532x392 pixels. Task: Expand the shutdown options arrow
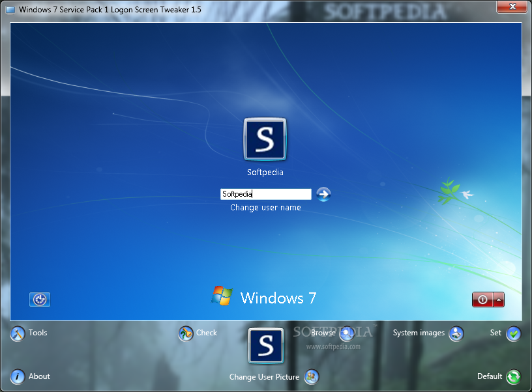(x=499, y=300)
